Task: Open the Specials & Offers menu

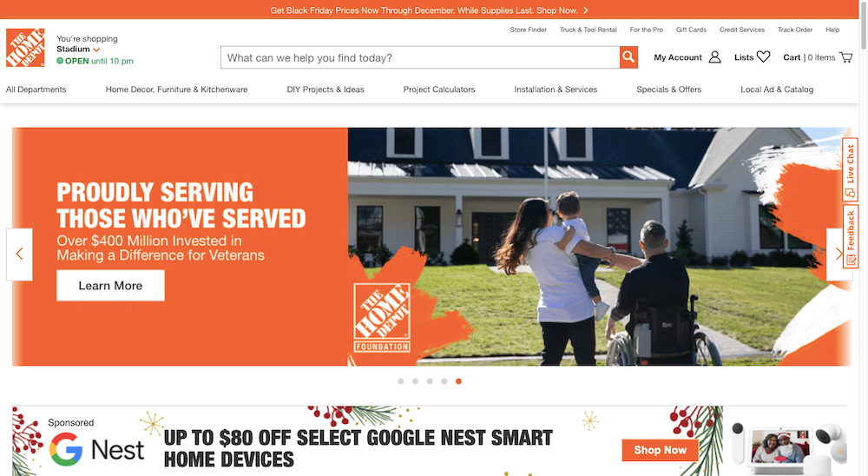Action: click(668, 89)
